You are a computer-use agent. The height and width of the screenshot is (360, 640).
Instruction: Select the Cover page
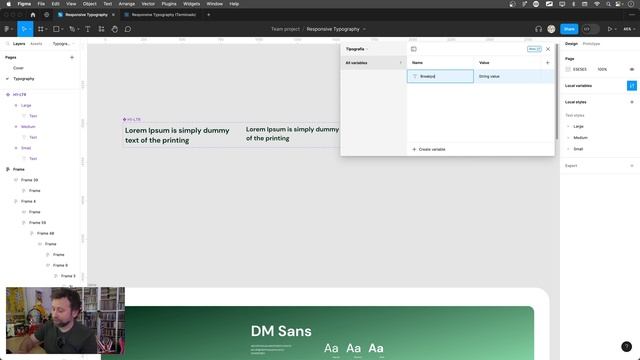point(18,68)
